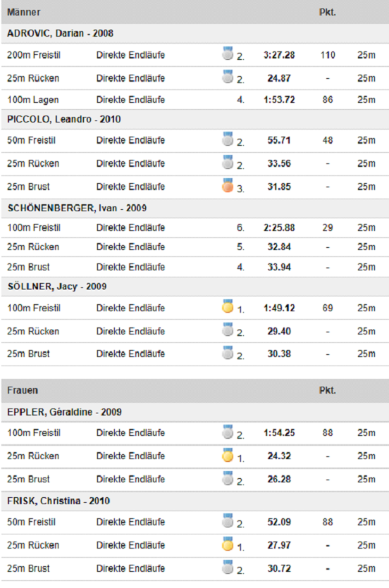
Task: Click the Pkt. column header under Männer
Action: [328, 13]
